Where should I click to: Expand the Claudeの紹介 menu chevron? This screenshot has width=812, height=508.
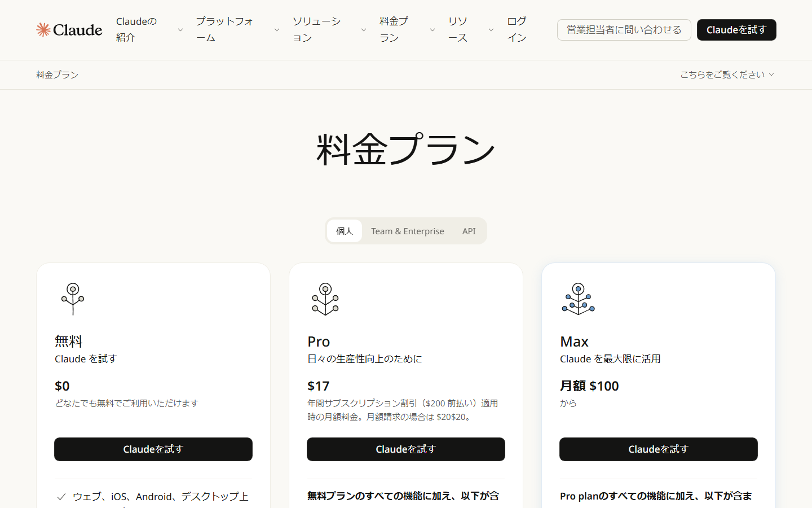[180, 30]
